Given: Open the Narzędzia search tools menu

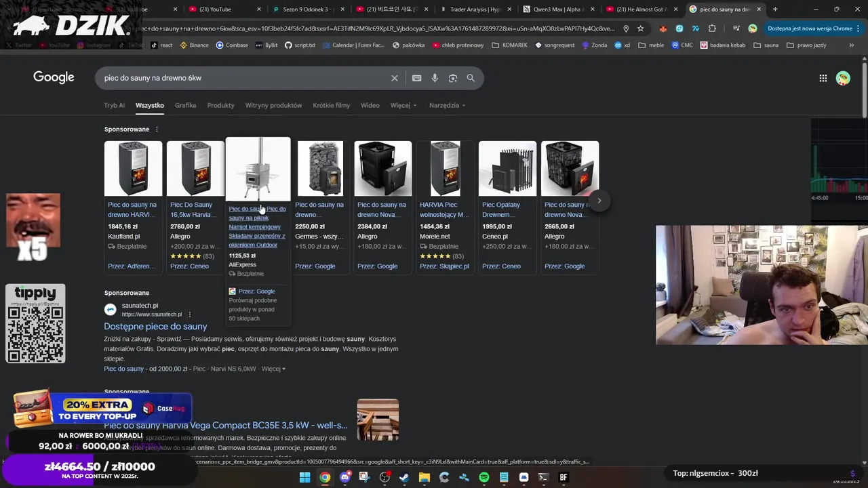Looking at the screenshot, I should click(447, 106).
